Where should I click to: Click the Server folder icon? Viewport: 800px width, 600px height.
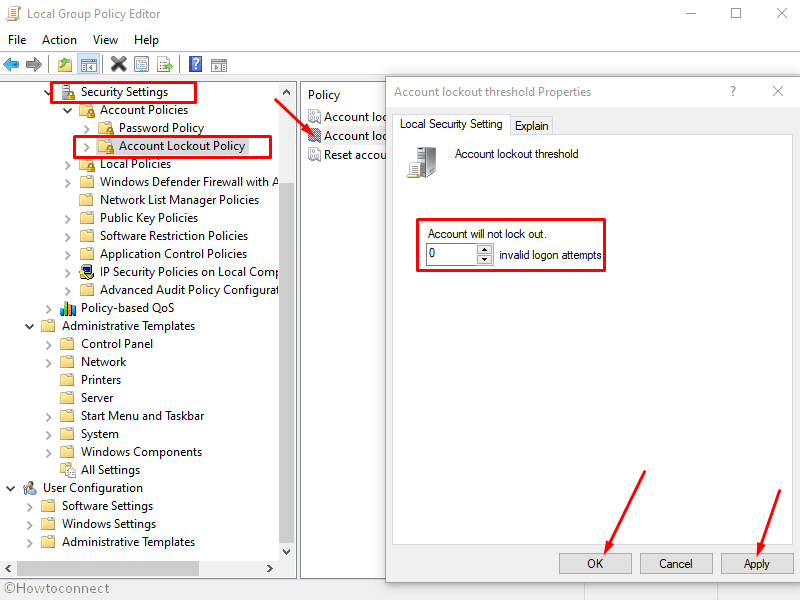(x=67, y=397)
